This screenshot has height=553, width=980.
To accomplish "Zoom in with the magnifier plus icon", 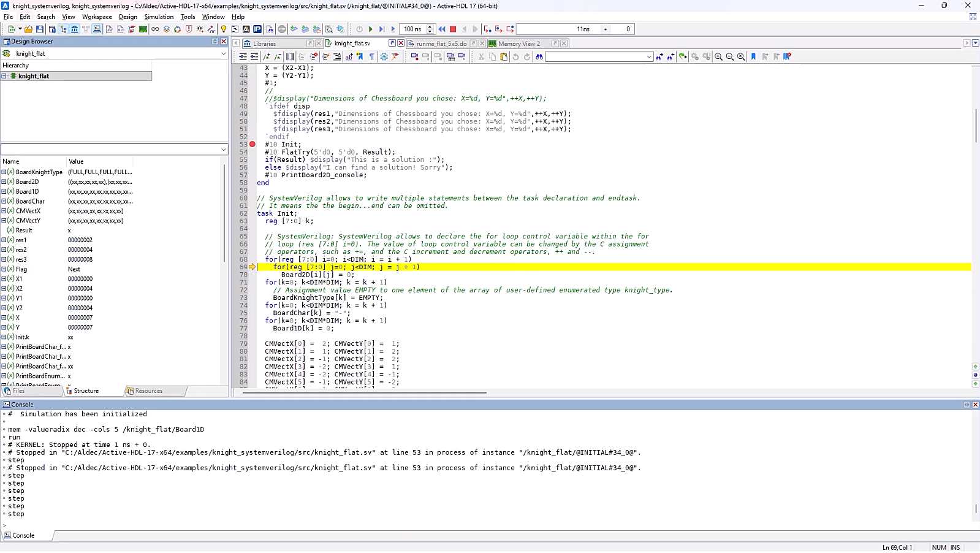I will coord(718,56).
